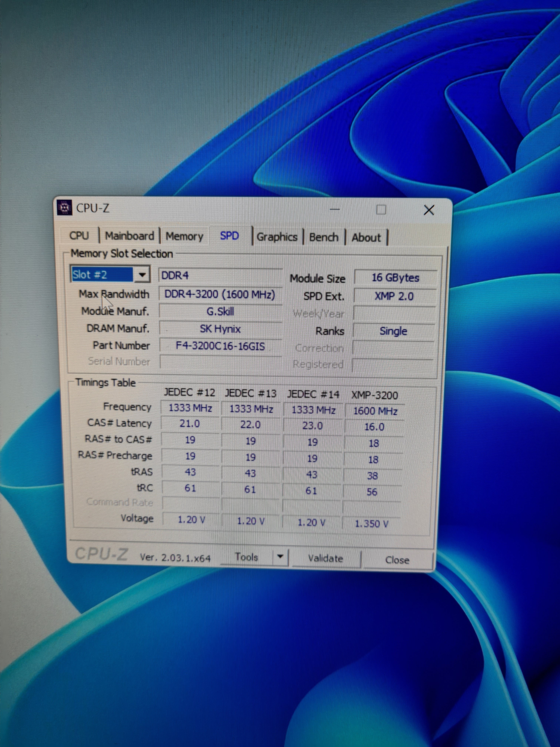560x747 pixels.
Task: Open the About tab
Action: click(366, 237)
